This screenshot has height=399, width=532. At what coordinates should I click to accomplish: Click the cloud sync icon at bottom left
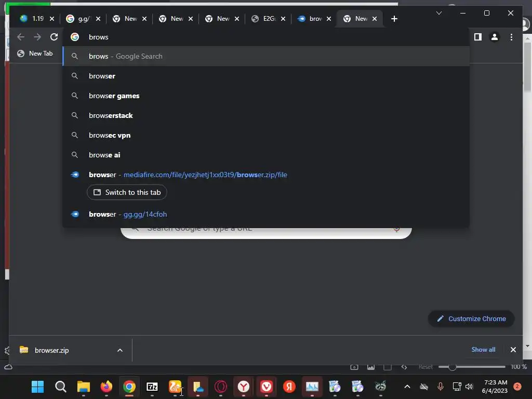8,367
